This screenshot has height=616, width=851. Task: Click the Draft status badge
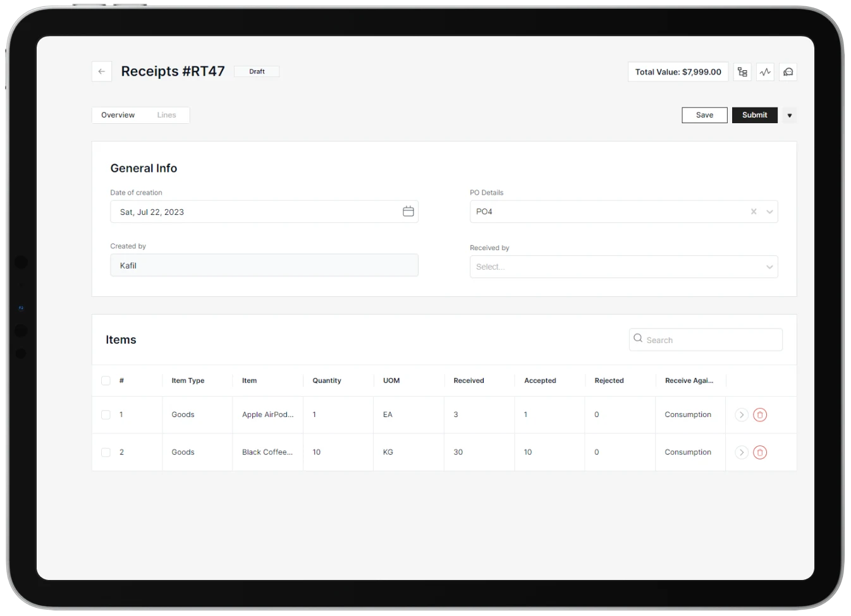click(x=257, y=71)
